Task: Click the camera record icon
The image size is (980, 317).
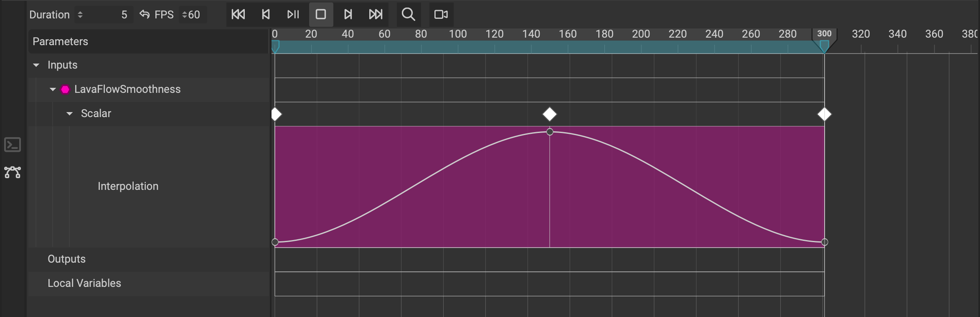Action: tap(441, 15)
